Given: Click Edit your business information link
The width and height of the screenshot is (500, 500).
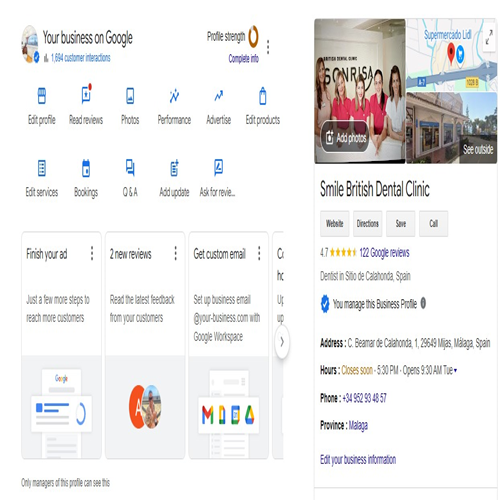Looking at the screenshot, I should (x=358, y=460).
